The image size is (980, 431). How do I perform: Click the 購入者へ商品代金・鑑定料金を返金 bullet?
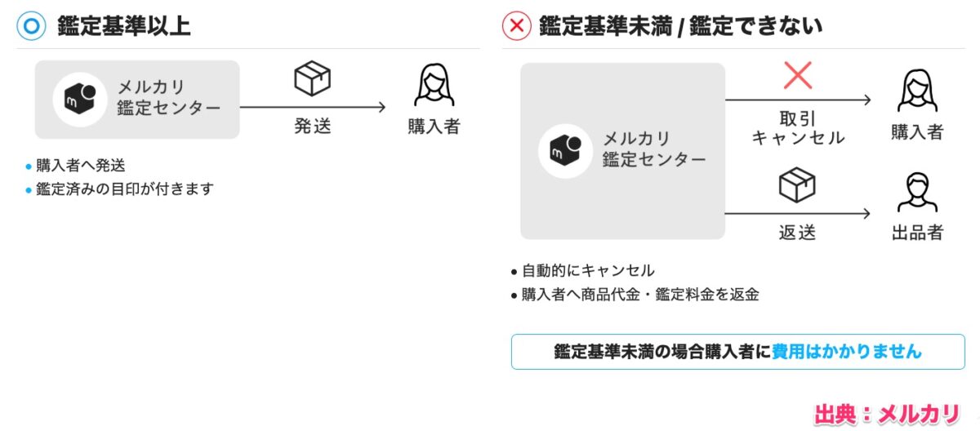[x=640, y=295]
